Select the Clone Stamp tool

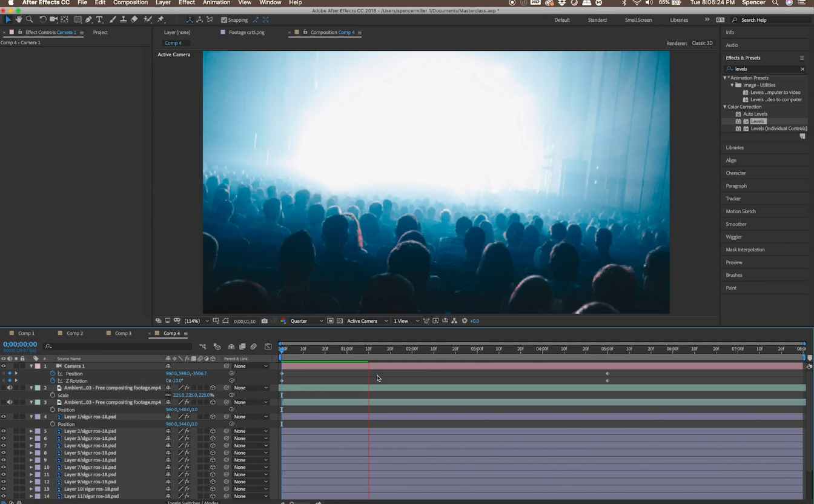(123, 20)
